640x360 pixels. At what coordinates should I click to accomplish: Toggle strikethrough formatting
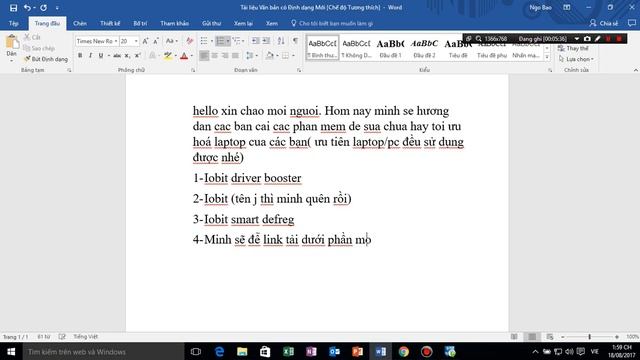[117, 56]
